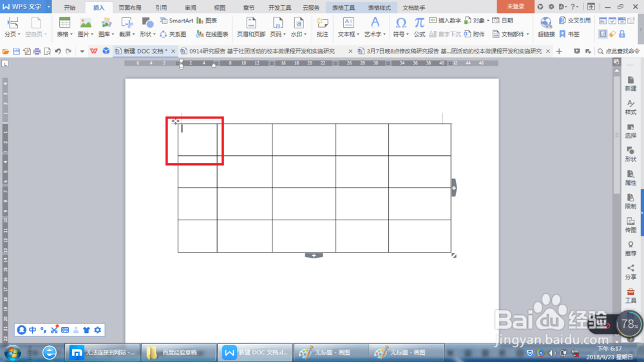Click the 截屏 screenshot icon

pyautogui.click(x=126, y=23)
